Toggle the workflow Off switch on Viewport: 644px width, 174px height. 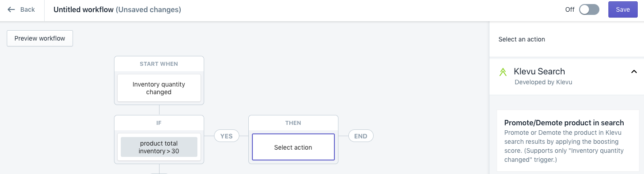coord(589,9)
